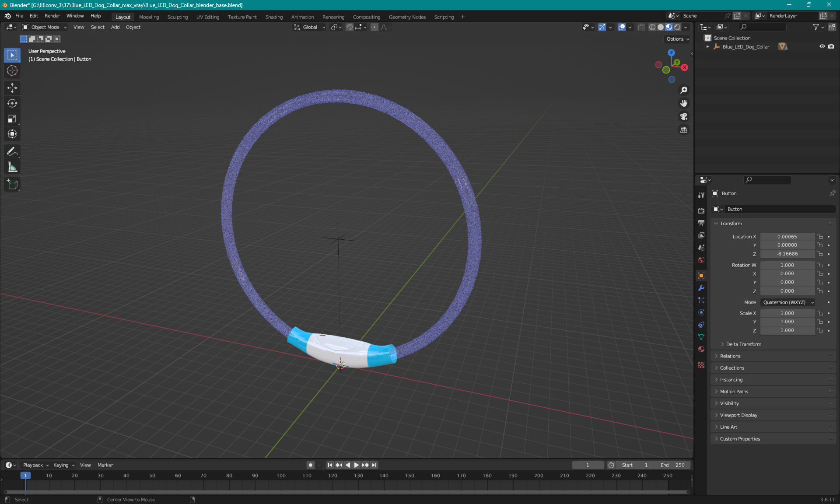Image resolution: width=840 pixels, height=504 pixels.
Task: Open the View Layer properties tab
Action: tap(701, 235)
